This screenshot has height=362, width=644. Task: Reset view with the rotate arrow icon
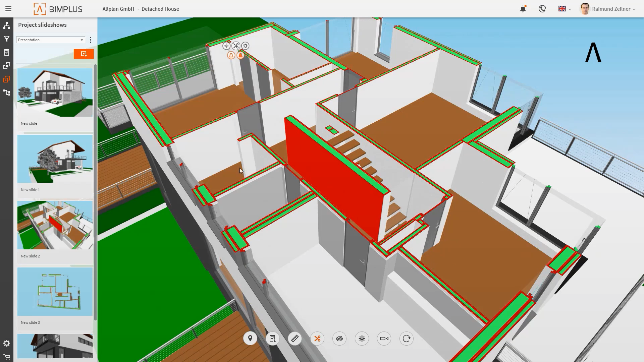click(407, 339)
